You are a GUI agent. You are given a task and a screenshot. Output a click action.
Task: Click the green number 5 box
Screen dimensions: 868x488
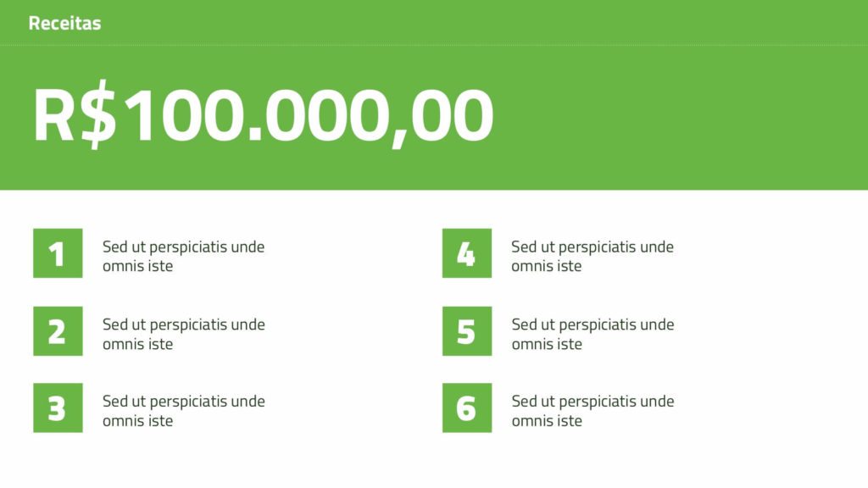coord(466,331)
